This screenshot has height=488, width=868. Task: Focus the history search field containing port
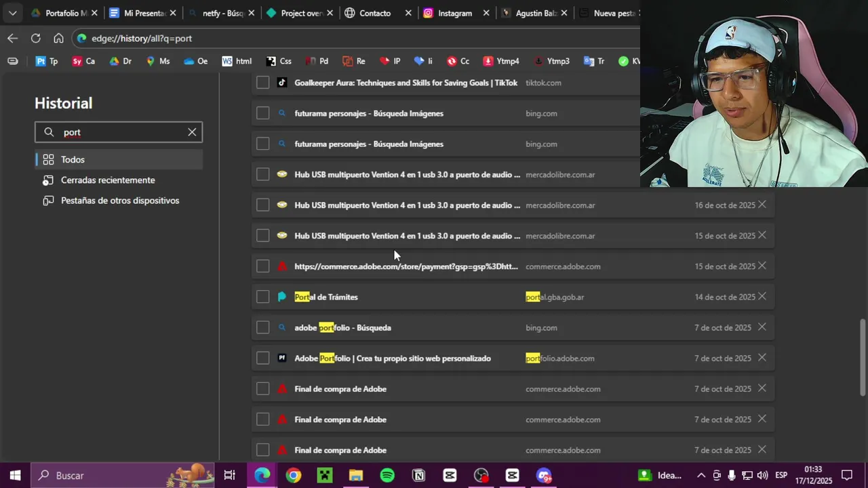[119, 132]
